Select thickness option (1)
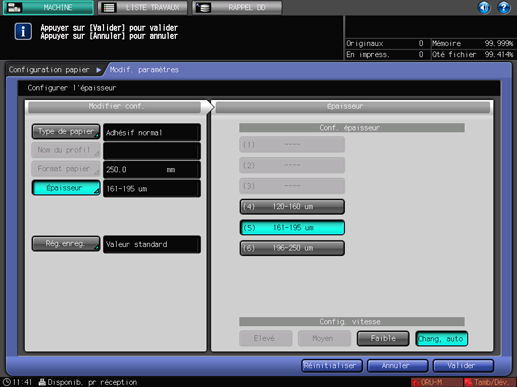517x387 pixels. [x=292, y=145]
